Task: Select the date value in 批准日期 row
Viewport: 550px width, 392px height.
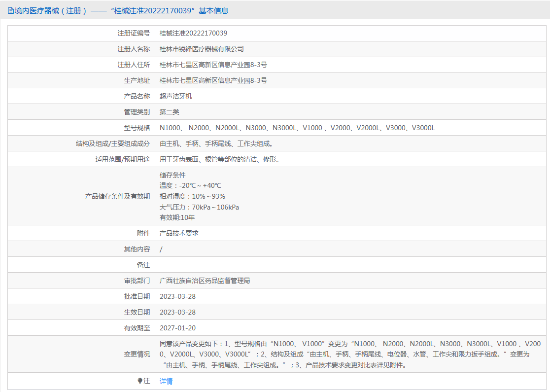Action: pos(177,296)
